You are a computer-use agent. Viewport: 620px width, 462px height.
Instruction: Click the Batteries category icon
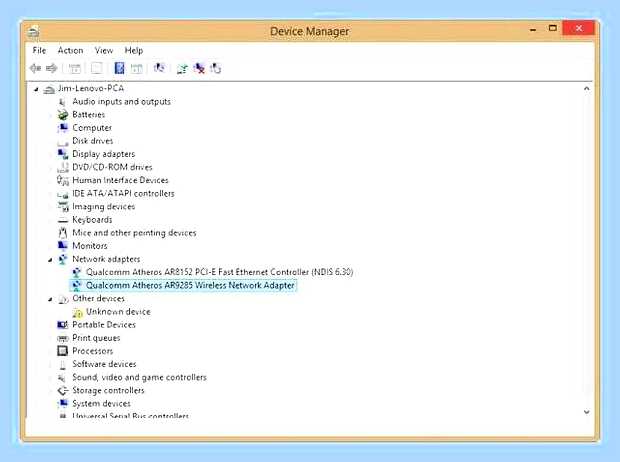point(62,115)
